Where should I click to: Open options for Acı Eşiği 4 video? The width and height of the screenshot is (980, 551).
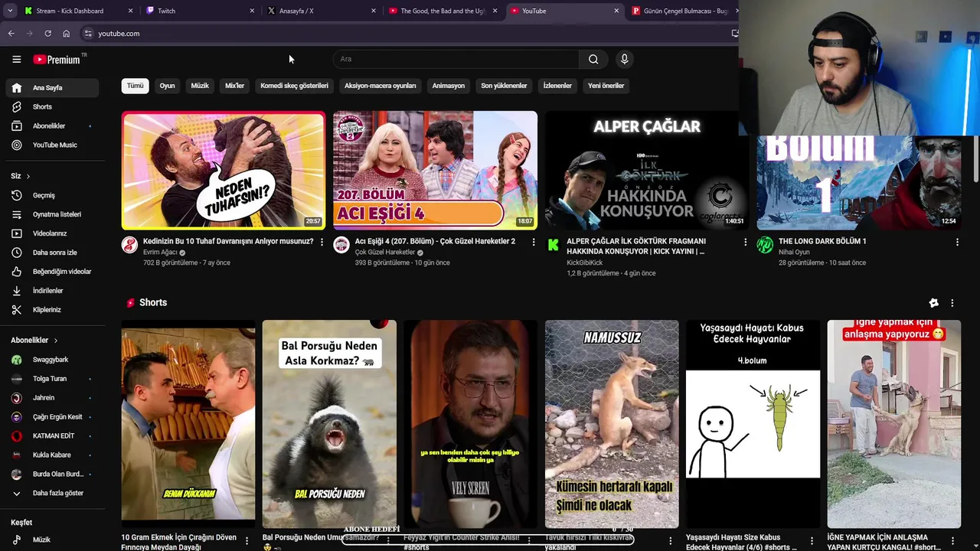tap(534, 242)
